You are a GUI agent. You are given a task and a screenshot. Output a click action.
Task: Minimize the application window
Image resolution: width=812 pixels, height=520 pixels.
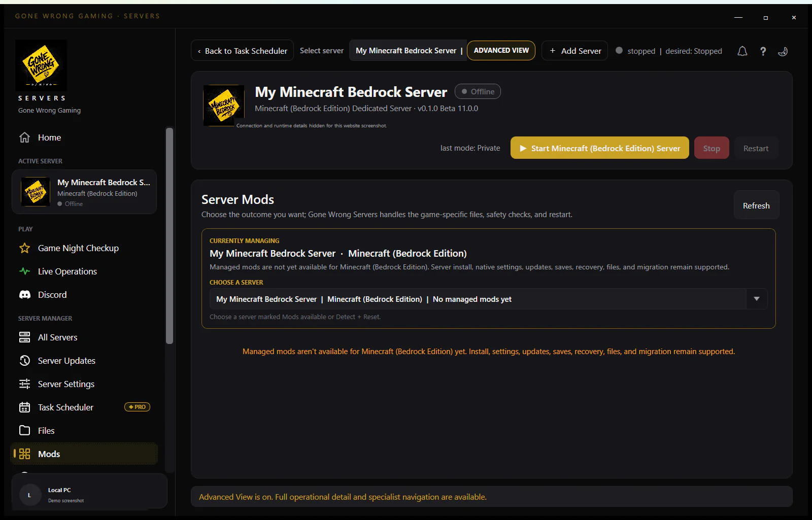pos(738,17)
